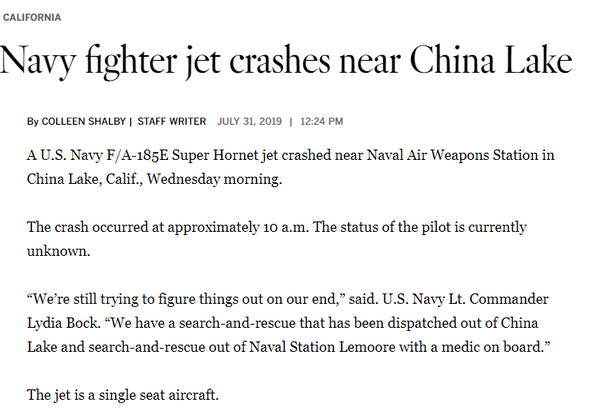The height and width of the screenshot is (415, 600).
Task: Open author COLLEEN SHALBY's byline link
Action: click(83, 121)
